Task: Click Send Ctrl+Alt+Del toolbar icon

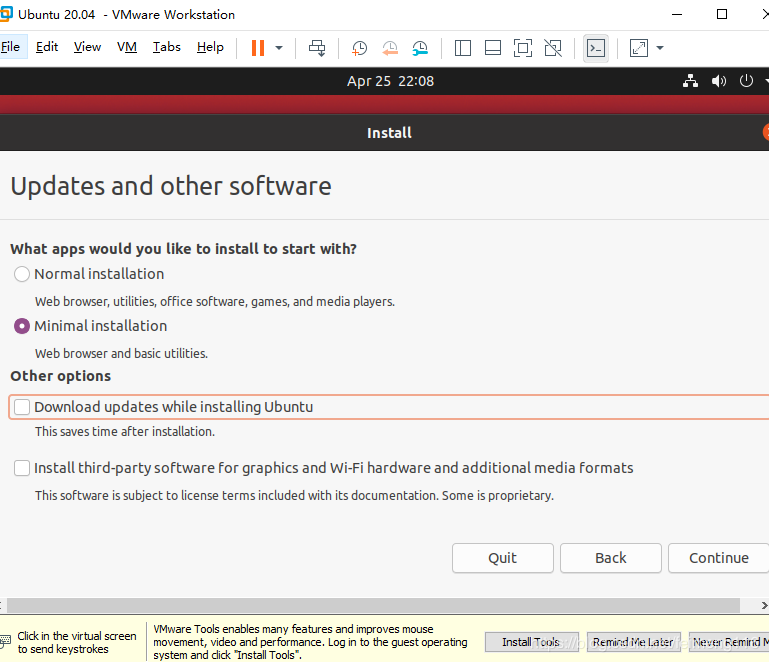Action: pyautogui.click(x=317, y=48)
